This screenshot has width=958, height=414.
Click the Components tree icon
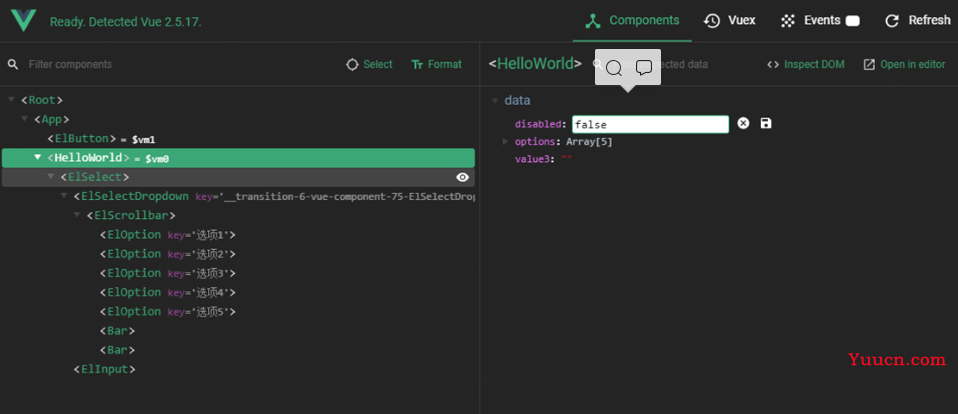tap(593, 21)
